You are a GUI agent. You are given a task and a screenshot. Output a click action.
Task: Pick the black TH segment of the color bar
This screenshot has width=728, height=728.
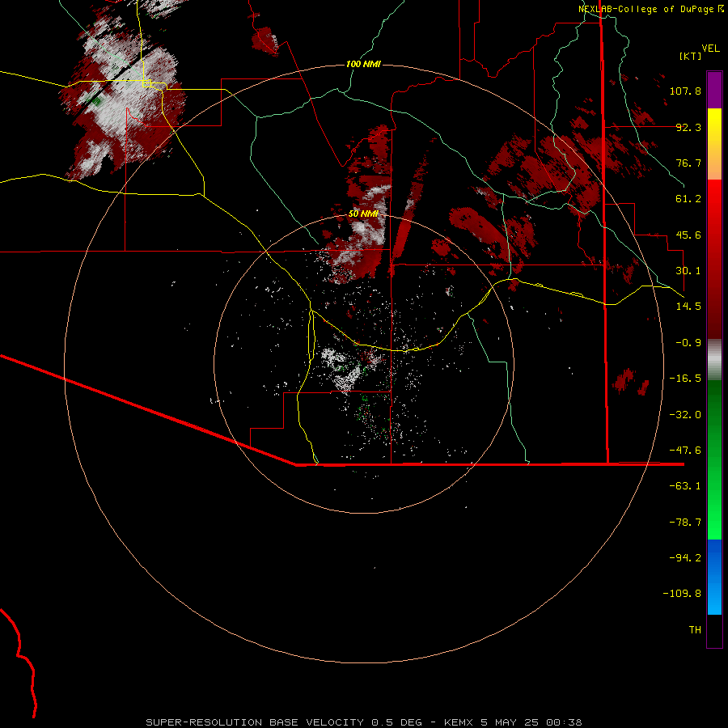tap(714, 630)
